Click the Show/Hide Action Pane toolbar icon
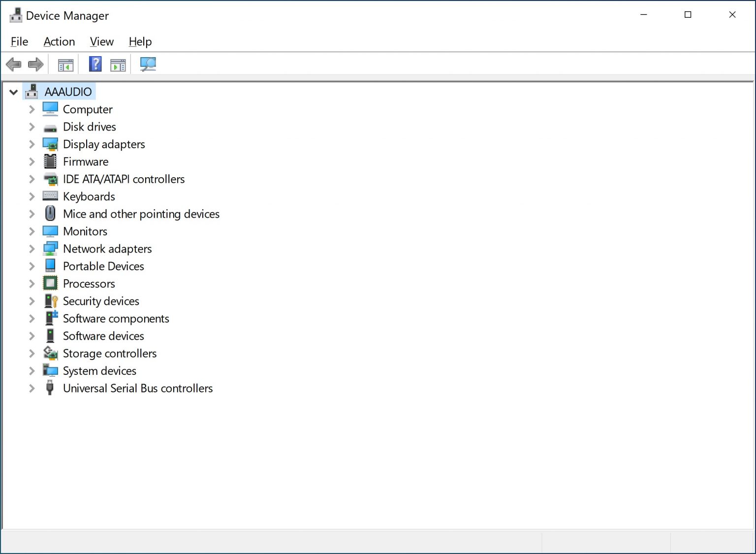Screen dimensions: 756x554 coord(117,64)
